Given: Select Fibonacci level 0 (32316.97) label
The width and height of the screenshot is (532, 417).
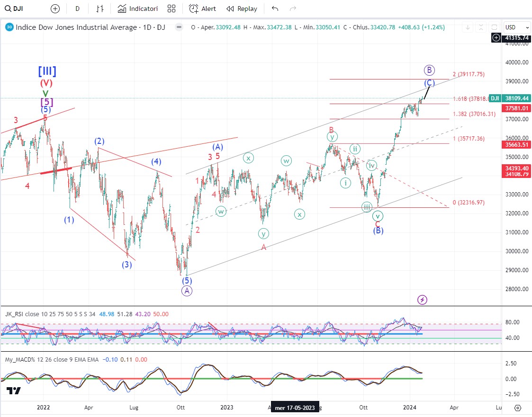Looking at the screenshot, I should coord(469,203).
